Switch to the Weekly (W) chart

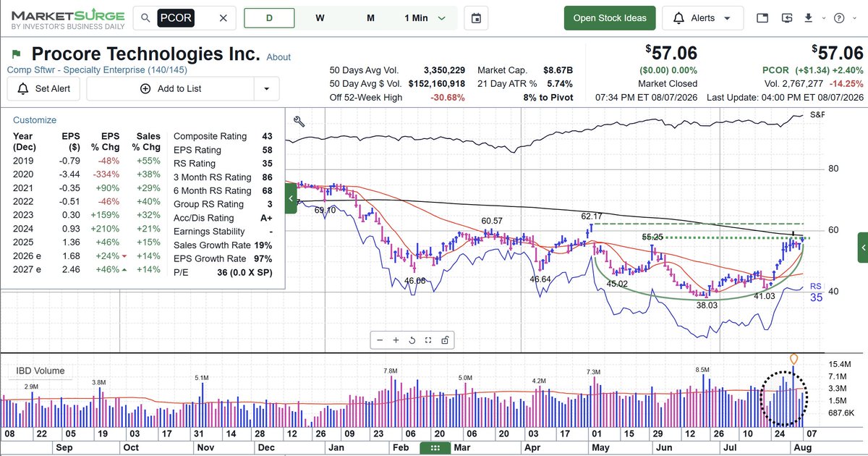(x=320, y=18)
